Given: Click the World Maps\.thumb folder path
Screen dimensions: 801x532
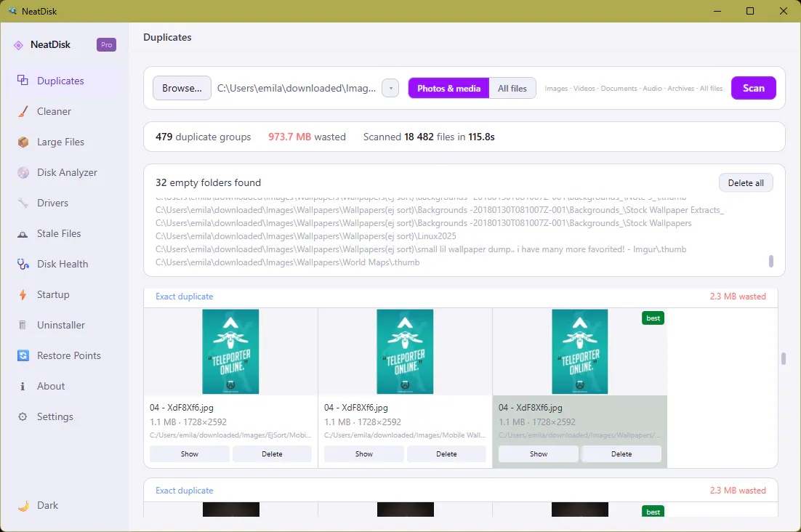Looking at the screenshot, I should 288,262.
